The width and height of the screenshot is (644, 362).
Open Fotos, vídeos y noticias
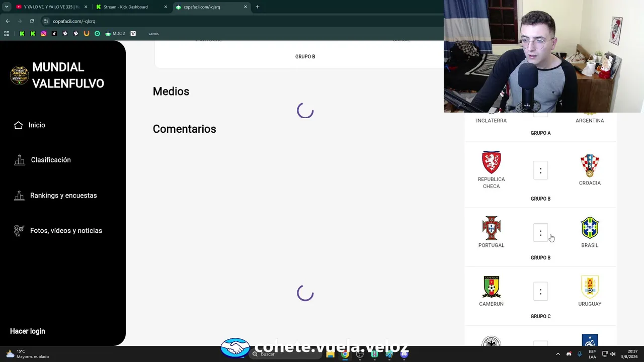coord(66,231)
